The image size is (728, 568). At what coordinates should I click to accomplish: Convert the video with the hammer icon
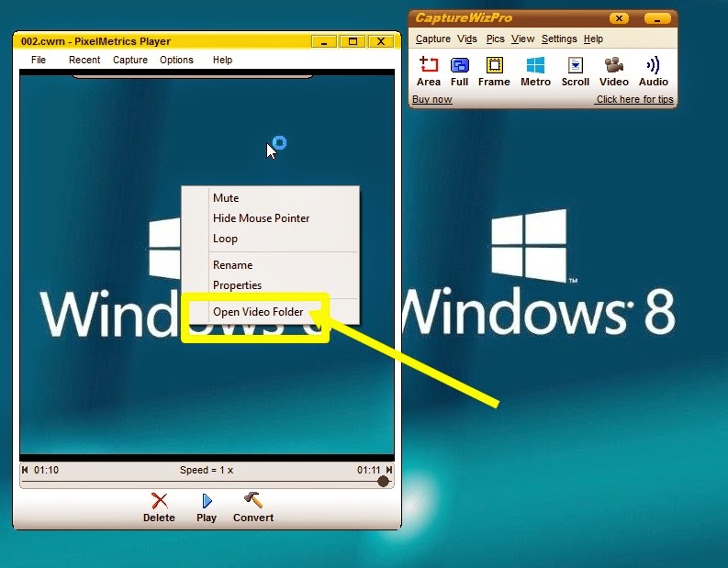[x=253, y=507]
